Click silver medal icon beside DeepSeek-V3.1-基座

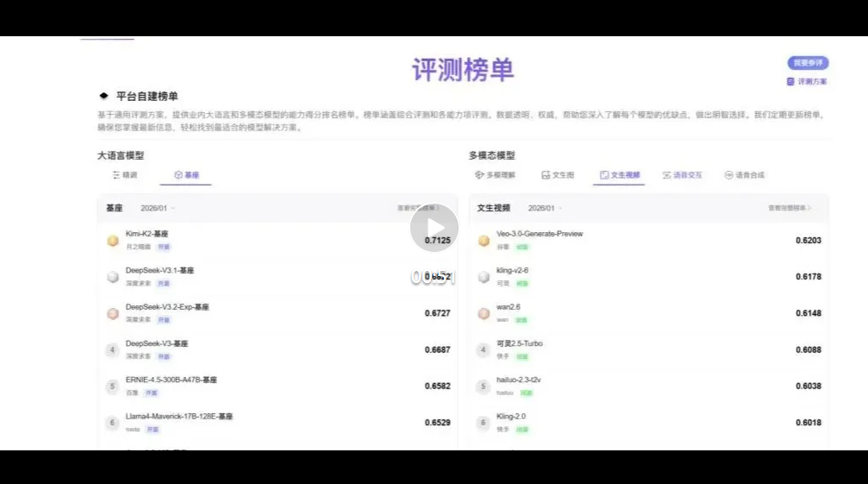click(x=113, y=277)
